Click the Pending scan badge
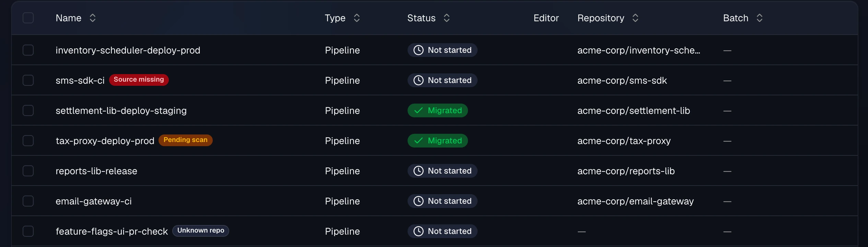The image size is (868, 247). [186, 140]
